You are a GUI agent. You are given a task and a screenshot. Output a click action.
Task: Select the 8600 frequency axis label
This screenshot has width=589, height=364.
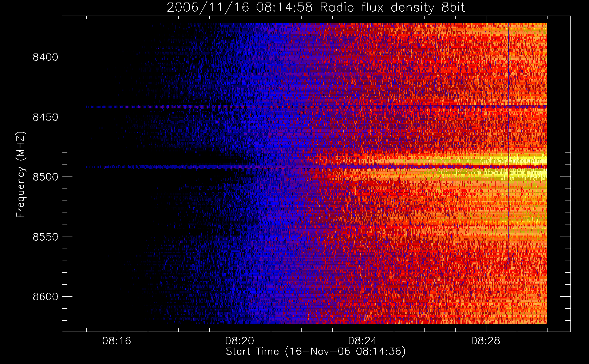point(45,297)
